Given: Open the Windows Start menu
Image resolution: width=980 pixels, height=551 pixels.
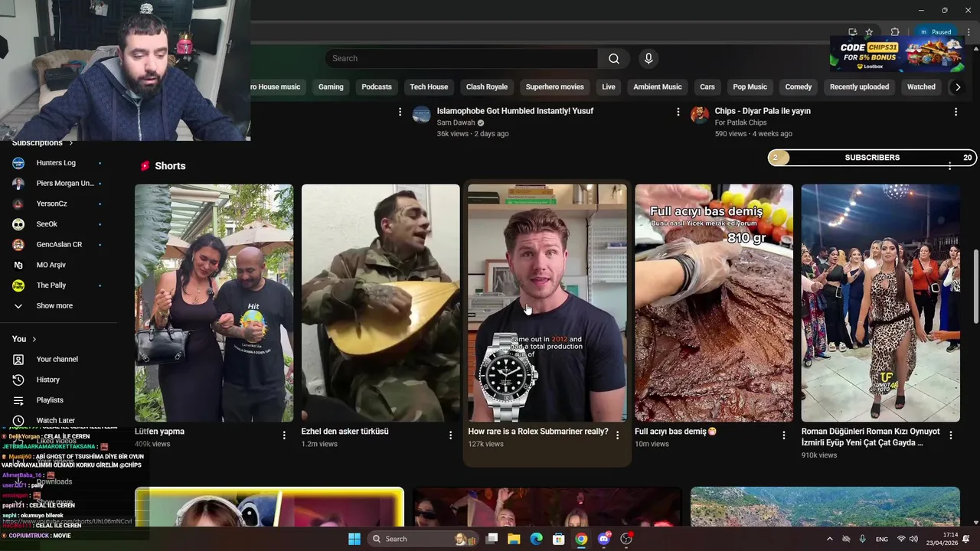Looking at the screenshot, I should [x=354, y=539].
